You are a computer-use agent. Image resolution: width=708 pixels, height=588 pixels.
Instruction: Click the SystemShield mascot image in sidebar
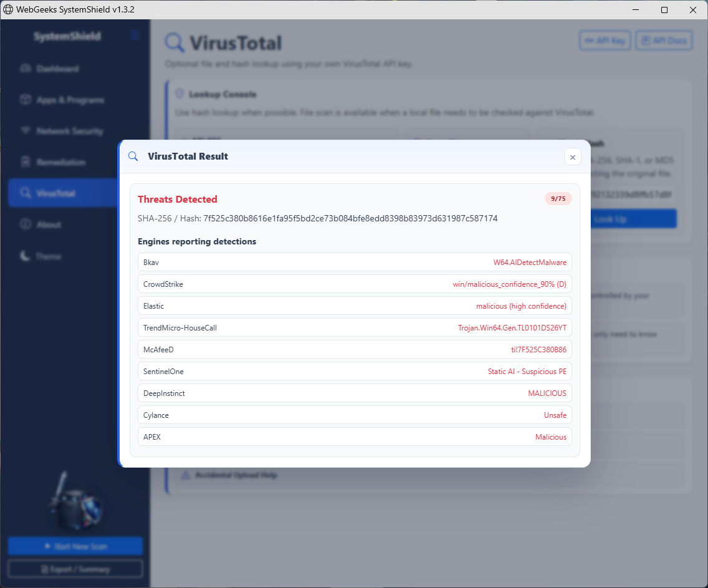coord(76,502)
